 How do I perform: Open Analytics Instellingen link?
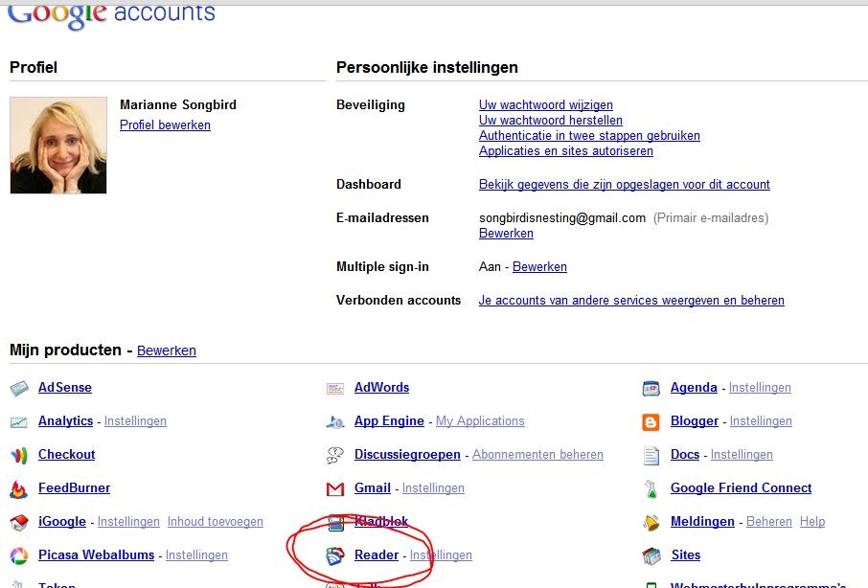[135, 421]
